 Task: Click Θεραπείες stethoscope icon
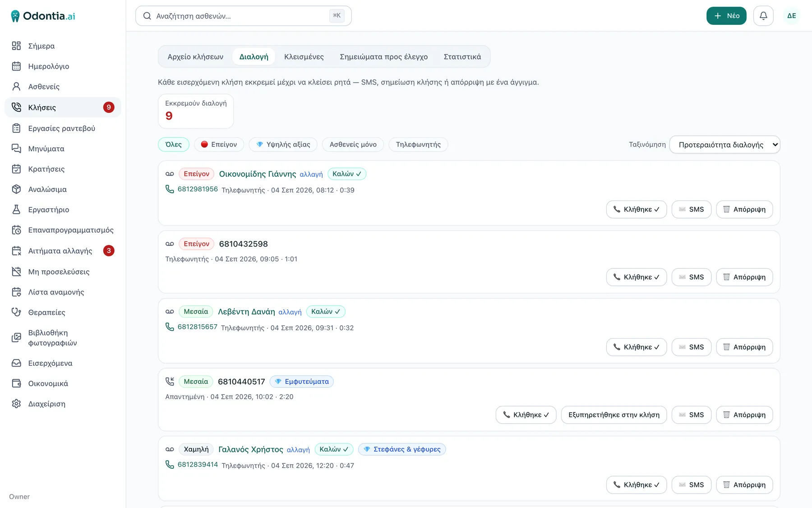[16, 312]
